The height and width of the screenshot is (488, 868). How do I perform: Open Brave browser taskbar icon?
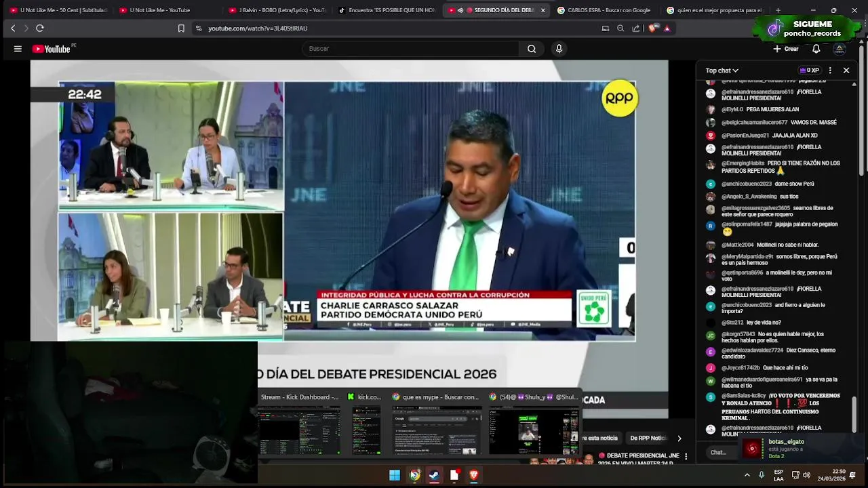(x=474, y=475)
